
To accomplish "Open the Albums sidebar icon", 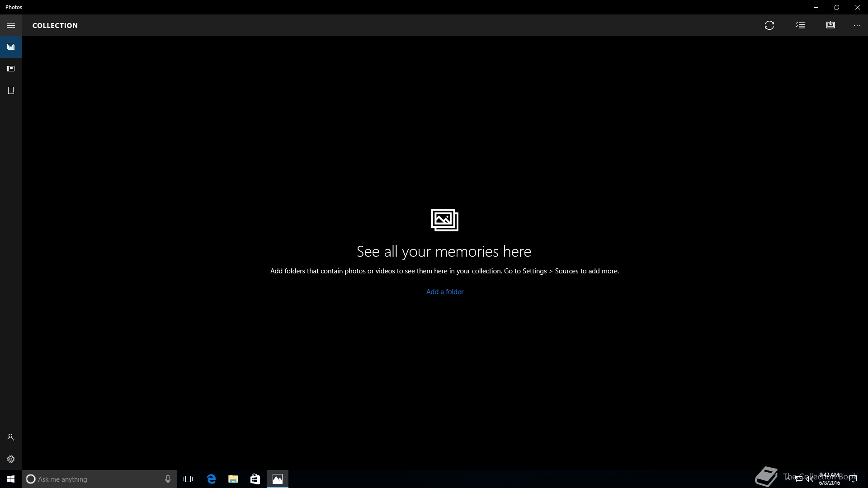I will click(x=11, y=69).
